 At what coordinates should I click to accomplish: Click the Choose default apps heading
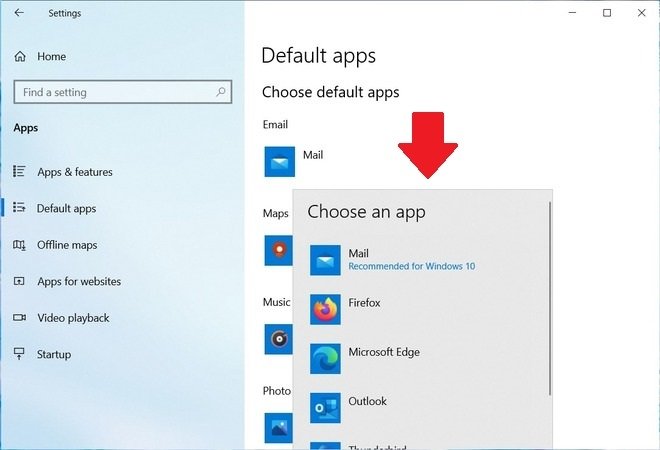330,92
